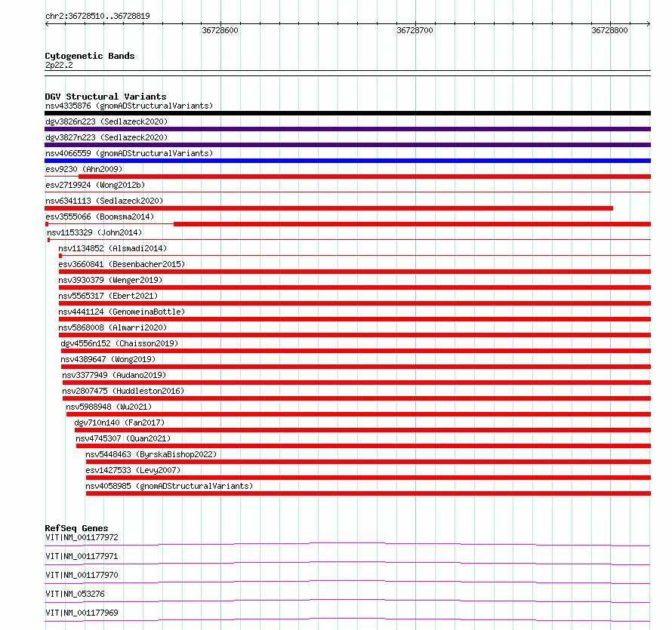This screenshot has width=672, height=630.
Task: Click the purple bar of dgv3827n223
Action: [347, 145]
